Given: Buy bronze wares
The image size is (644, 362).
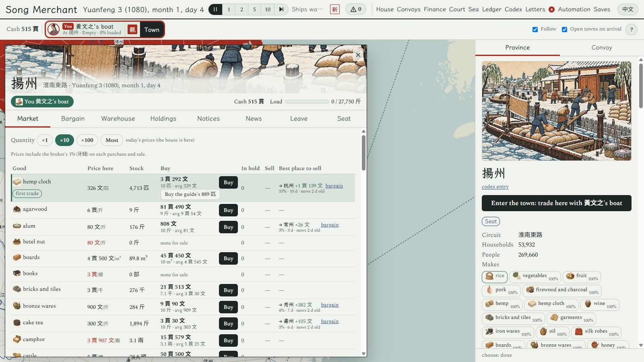Looking at the screenshot, I should (228, 307).
